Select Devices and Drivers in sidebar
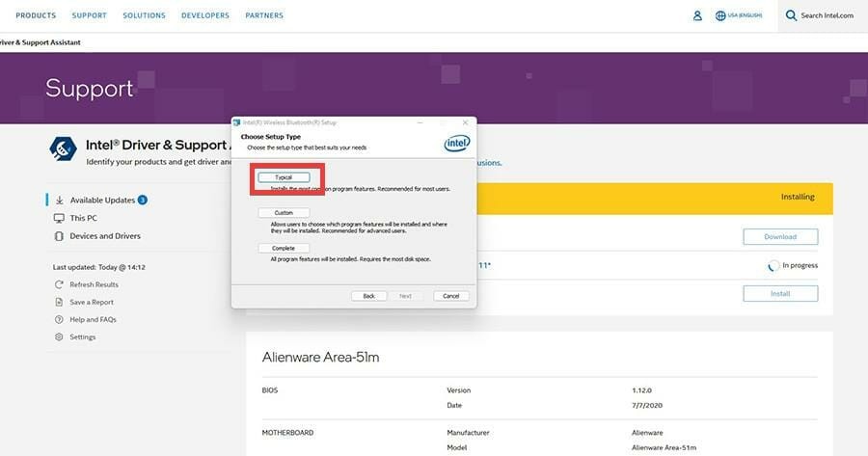This screenshot has height=456, width=868. pos(105,236)
